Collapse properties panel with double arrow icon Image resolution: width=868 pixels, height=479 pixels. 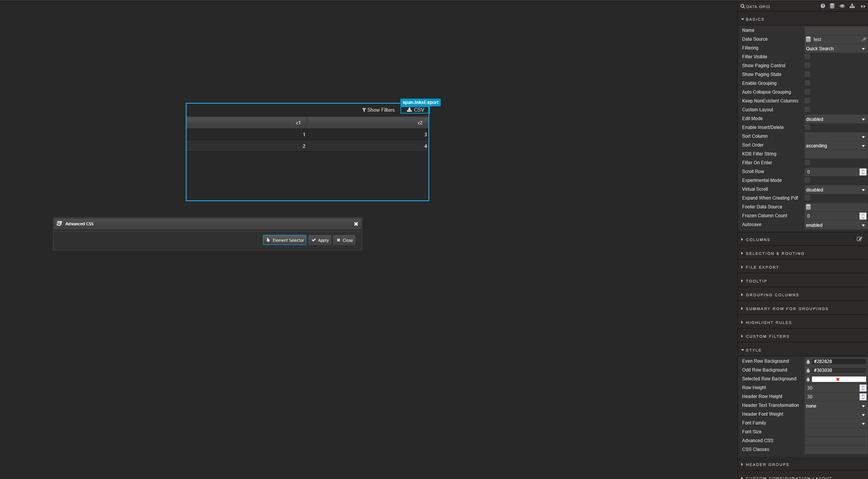863,7
